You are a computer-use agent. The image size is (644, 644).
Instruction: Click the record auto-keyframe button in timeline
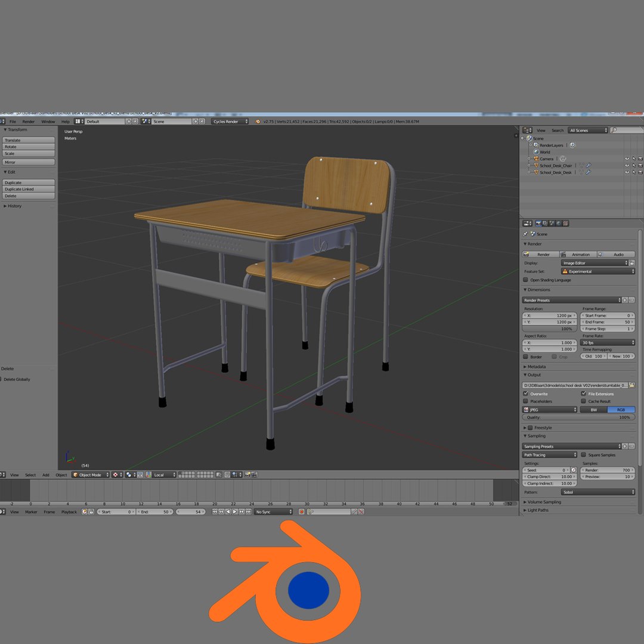tap(302, 512)
